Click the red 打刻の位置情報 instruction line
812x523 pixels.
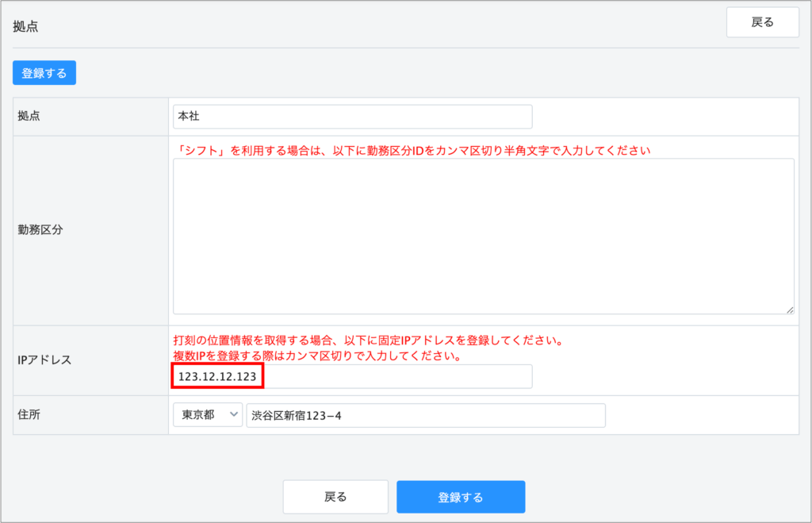click(368, 340)
